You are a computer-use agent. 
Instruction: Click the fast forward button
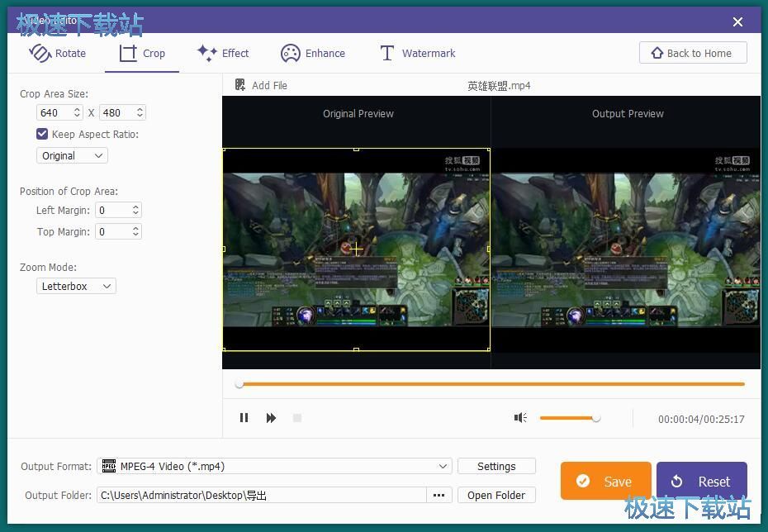coord(271,418)
